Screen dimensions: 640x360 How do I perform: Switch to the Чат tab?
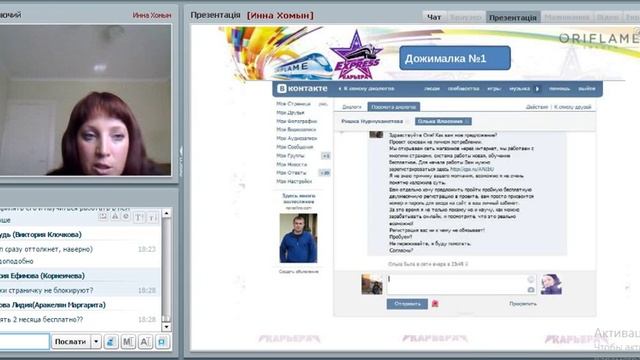pos(434,17)
